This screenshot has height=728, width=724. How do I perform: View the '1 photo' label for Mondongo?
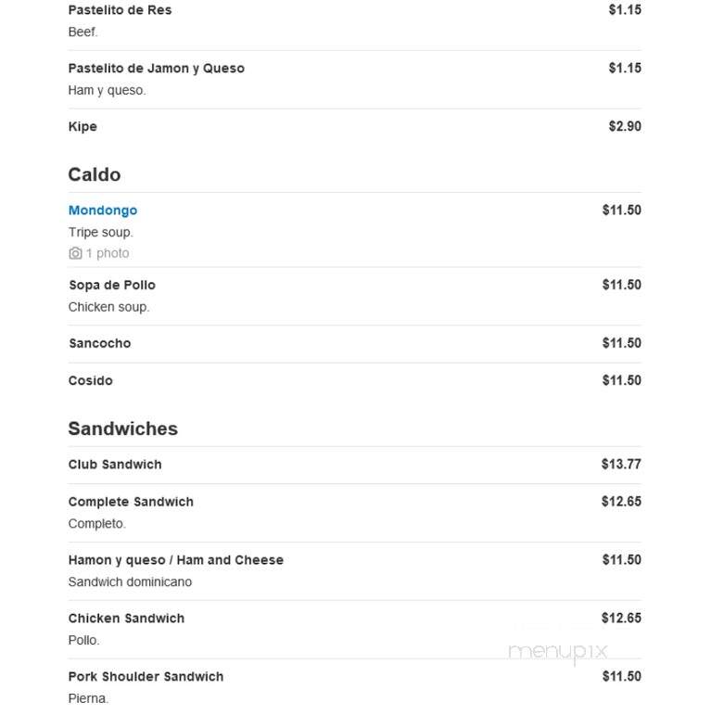[108, 253]
